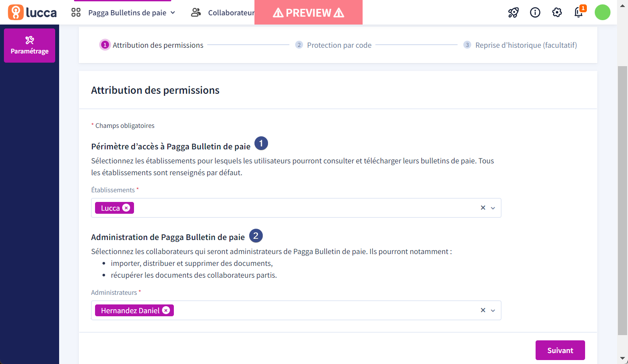Image resolution: width=628 pixels, height=364 pixels.
Task: Click the Suivant button
Action: pos(560,350)
